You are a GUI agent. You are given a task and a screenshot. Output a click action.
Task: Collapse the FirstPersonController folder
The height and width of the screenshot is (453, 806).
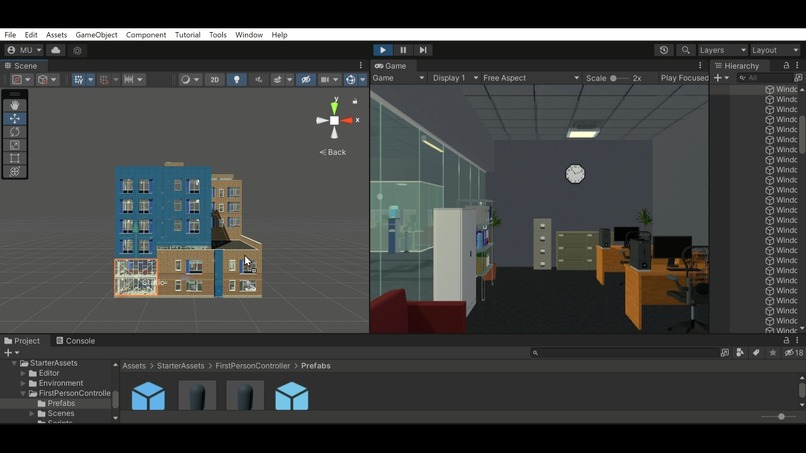[x=23, y=393]
